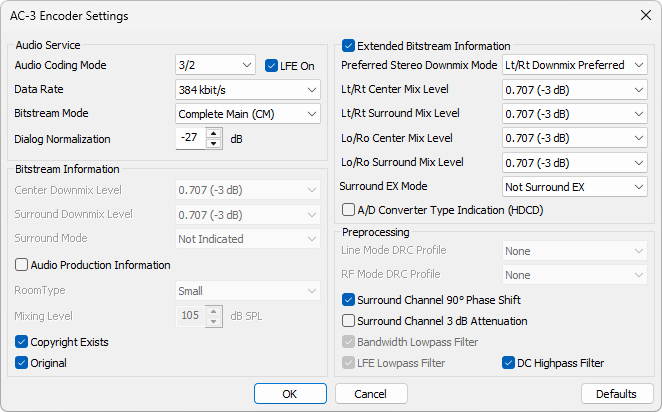Click the Preprocessing group label

[375, 232]
